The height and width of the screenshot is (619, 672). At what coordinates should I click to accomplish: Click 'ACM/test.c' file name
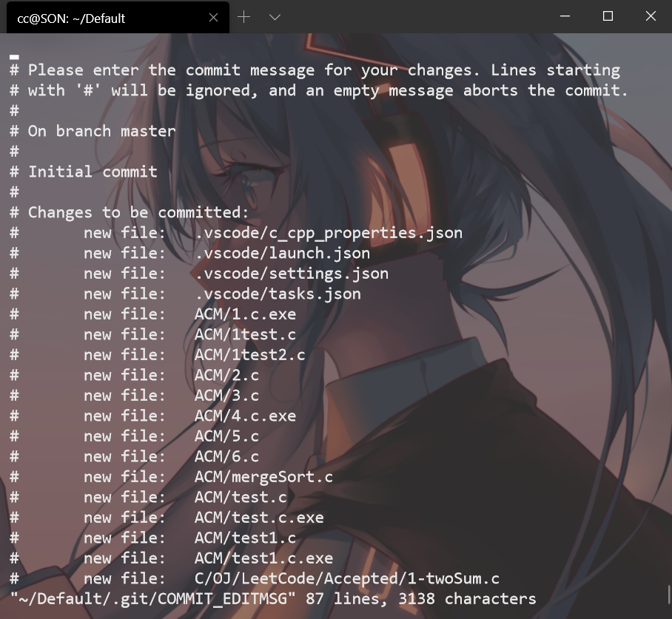(241, 497)
